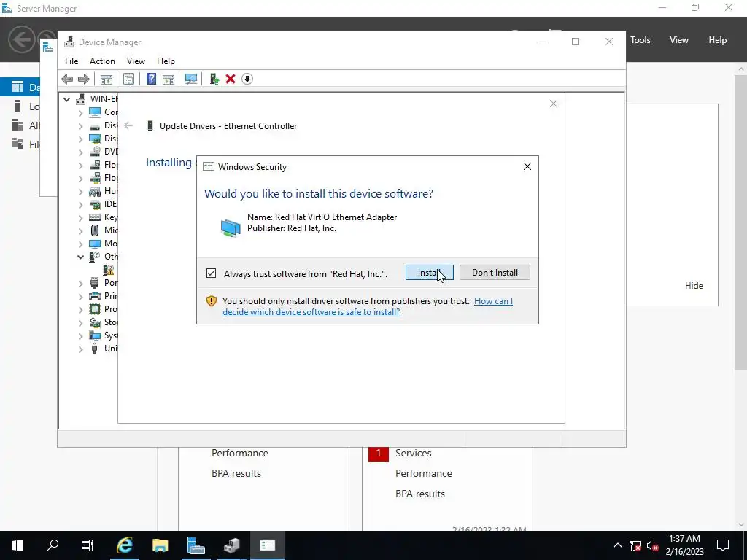747x560 pixels.
Task: Show hidden tray icons chevron
Action: [617, 545]
